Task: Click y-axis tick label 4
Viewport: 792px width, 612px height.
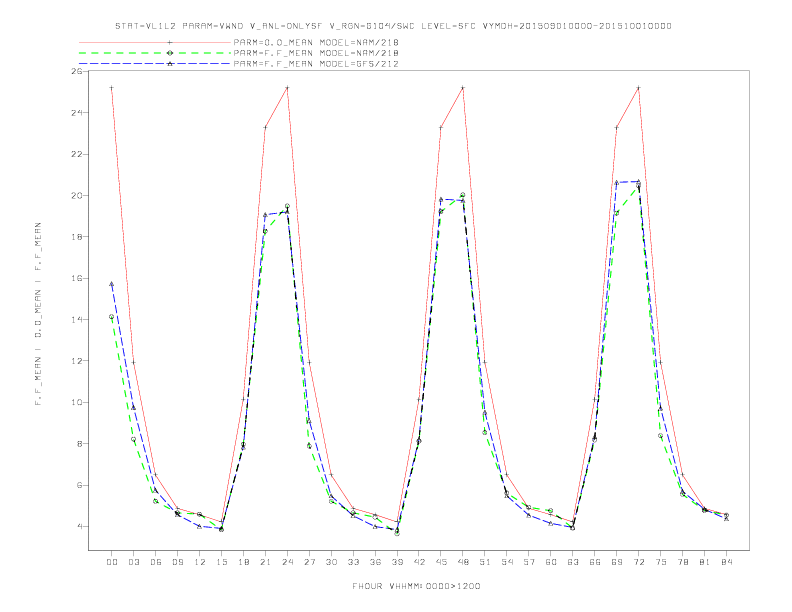Action: coord(80,527)
